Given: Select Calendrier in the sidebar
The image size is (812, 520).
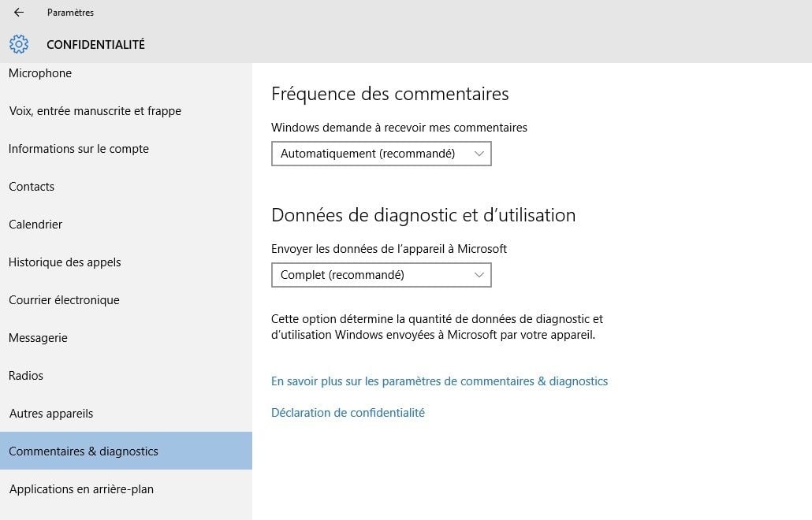Looking at the screenshot, I should click(x=35, y=225).
